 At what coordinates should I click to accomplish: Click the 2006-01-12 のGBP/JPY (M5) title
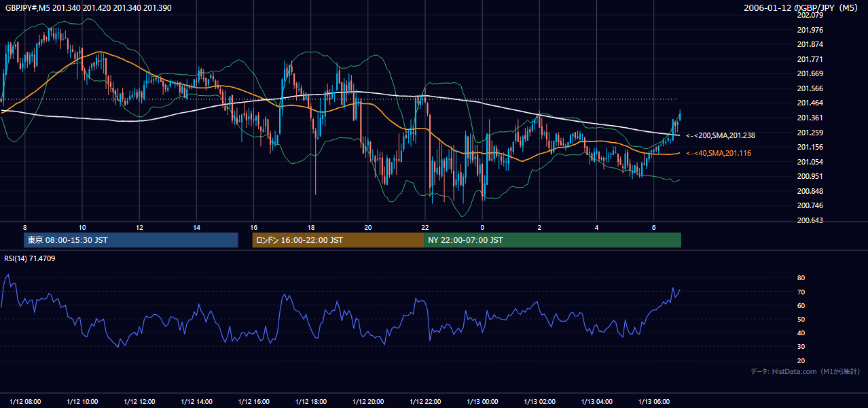[801, 7]
